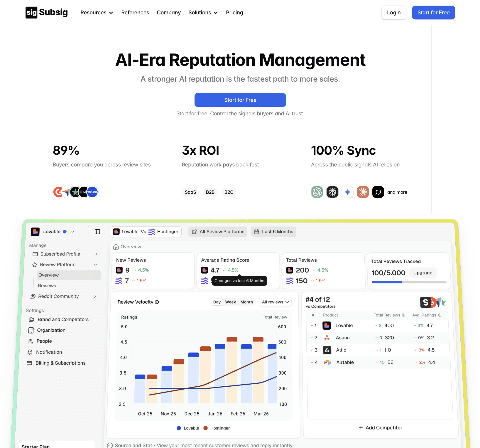This screenshot has width=480, height=448.
Task: Toggle the Hostinger series in chart legend
Action: pos(217,428)
